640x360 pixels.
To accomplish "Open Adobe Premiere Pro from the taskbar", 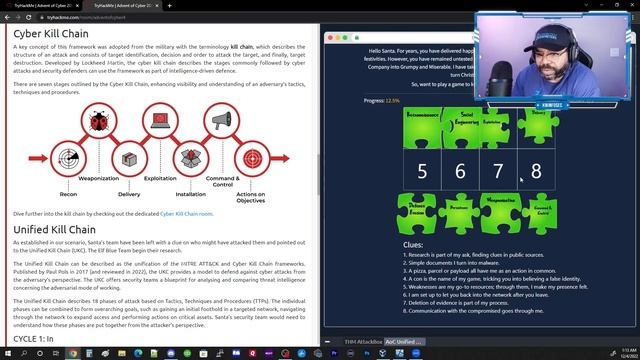I will [x=334, y=353].
